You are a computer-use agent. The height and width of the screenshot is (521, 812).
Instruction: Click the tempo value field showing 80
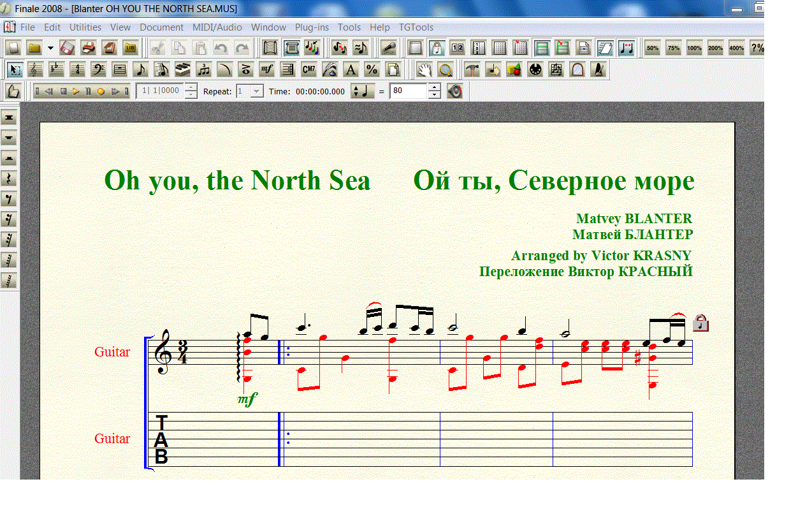pyautogui.click(x=408, y=91)
